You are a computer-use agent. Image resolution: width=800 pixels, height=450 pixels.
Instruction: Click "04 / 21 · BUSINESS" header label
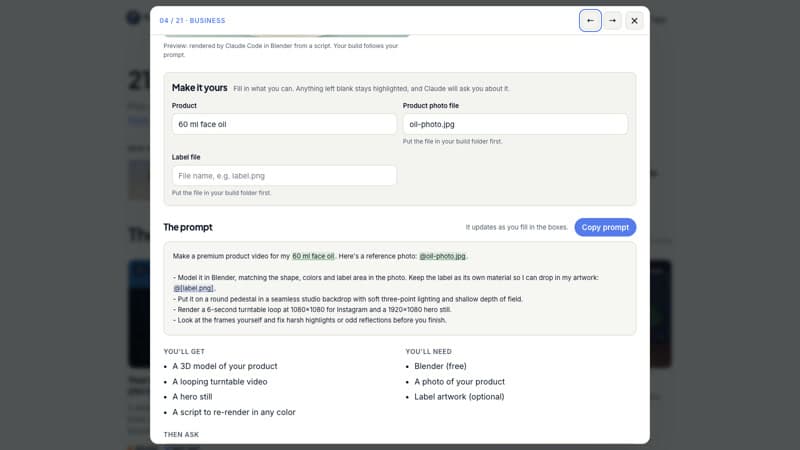tap(192, 20)
